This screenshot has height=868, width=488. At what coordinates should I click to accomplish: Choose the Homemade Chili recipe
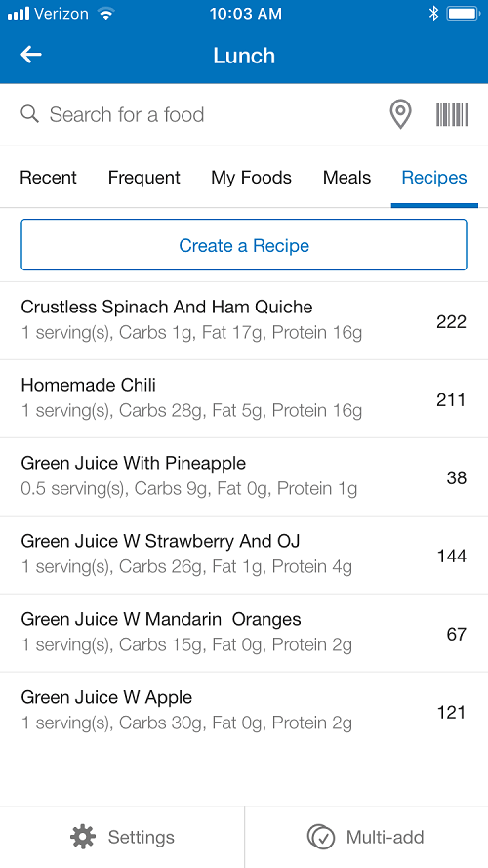[244, 398]
